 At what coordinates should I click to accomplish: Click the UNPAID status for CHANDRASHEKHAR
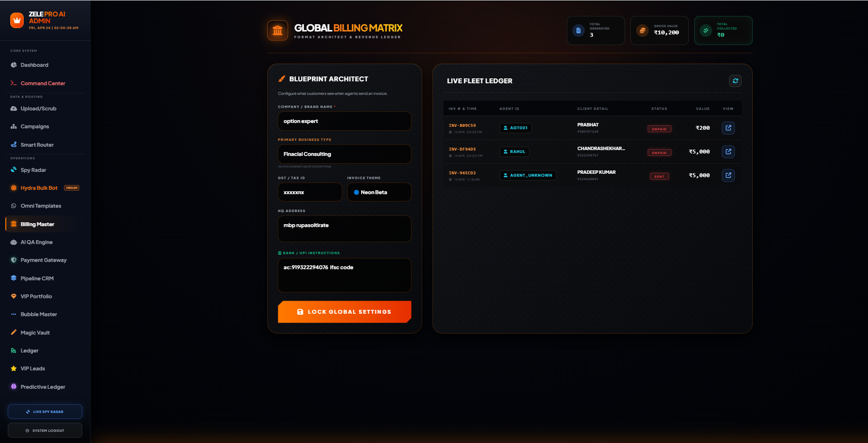tap(659, 153)
